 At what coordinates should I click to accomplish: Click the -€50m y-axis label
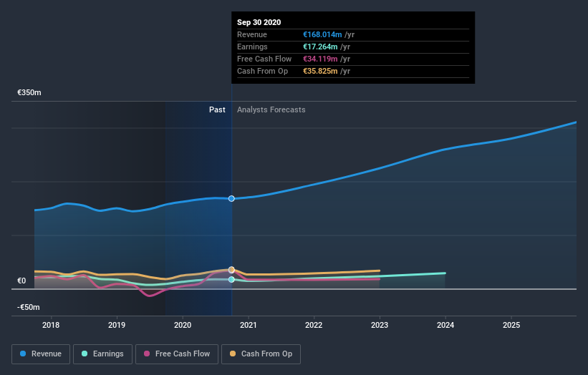(x=29, y=307)
